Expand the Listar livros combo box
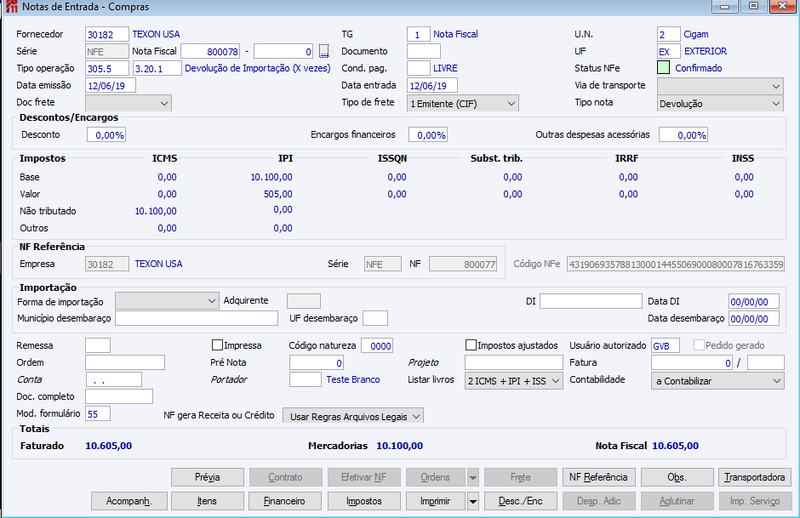800x518 pixels. click(x=514, y=381)
